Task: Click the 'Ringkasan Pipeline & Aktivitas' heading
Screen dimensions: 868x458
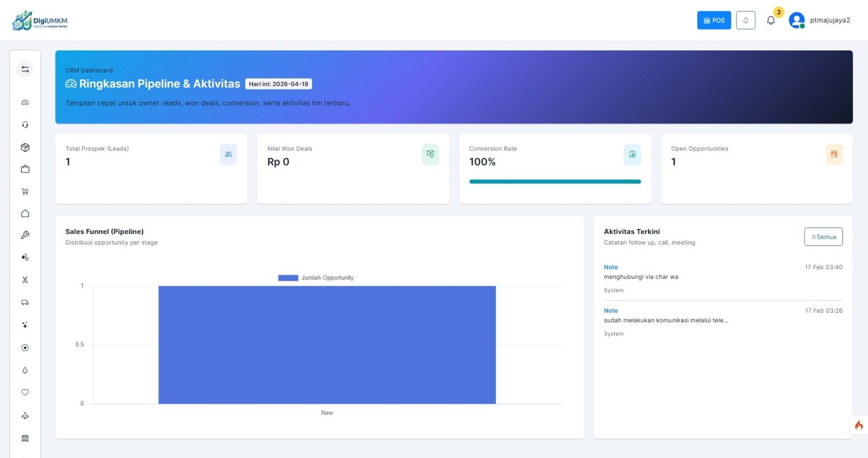Action: (159, 84)
